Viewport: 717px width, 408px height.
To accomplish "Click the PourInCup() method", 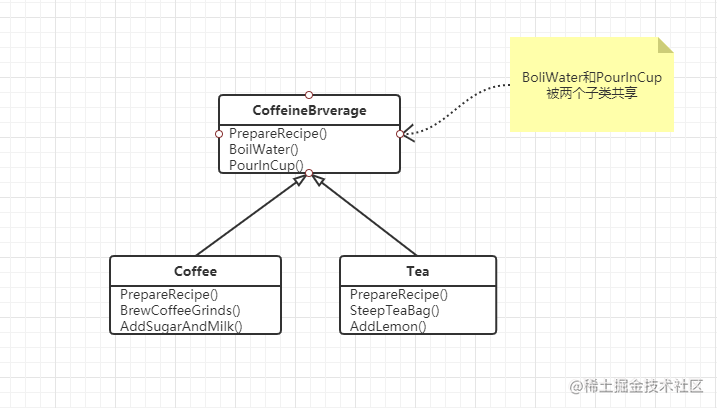I will 266,165.
